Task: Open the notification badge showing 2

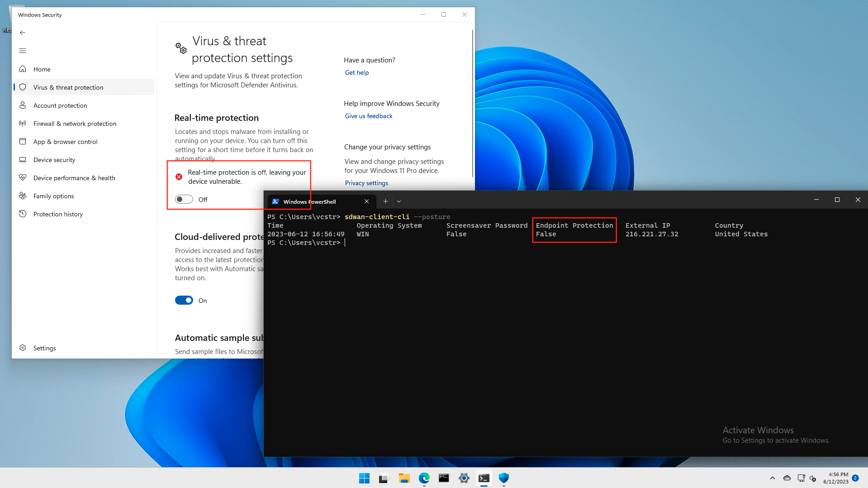Action: [x=855, y=478]
